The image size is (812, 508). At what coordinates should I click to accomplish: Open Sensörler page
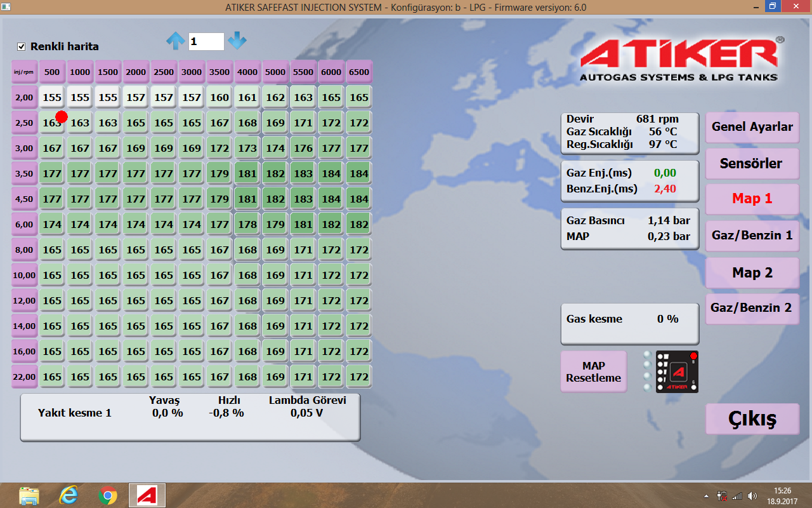(752, 163)
